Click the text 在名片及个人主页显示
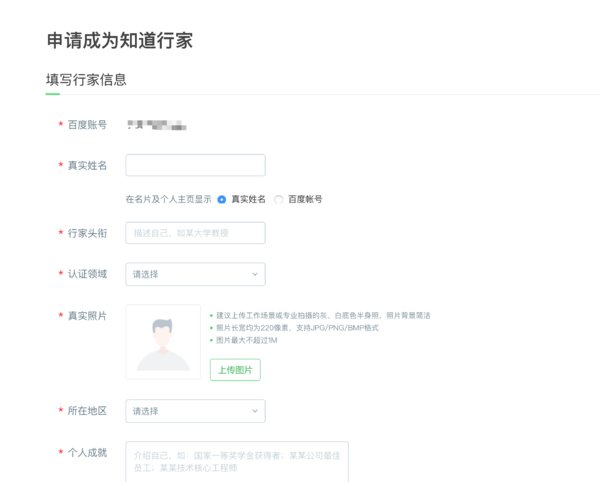This screenshot has height=482, width=600. coord(168,199)
